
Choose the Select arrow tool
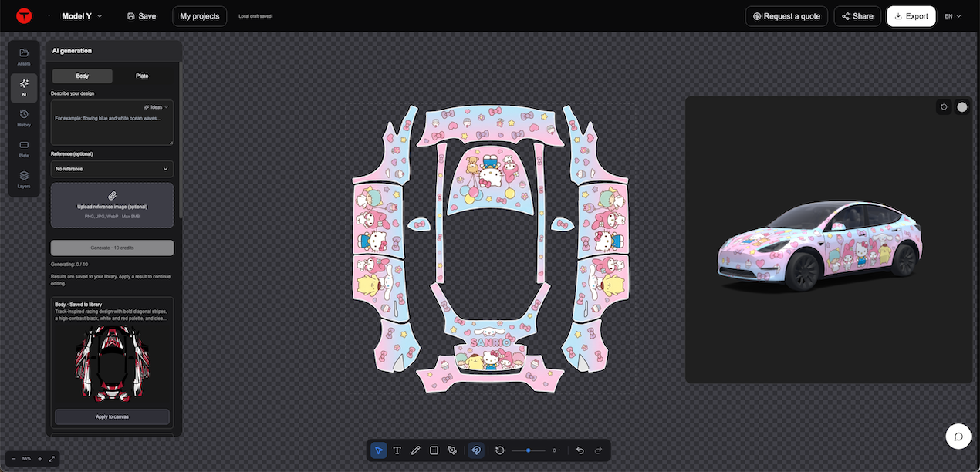point(379,450)
